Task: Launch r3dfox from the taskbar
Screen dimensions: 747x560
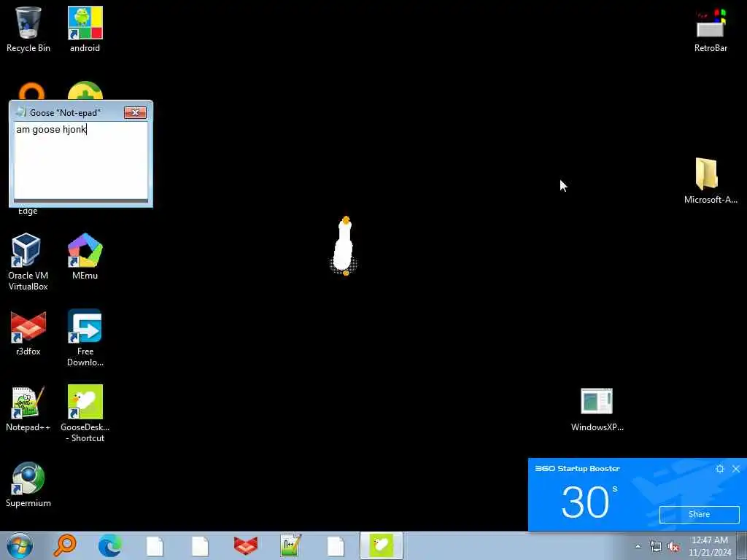Action: point(245,545)
